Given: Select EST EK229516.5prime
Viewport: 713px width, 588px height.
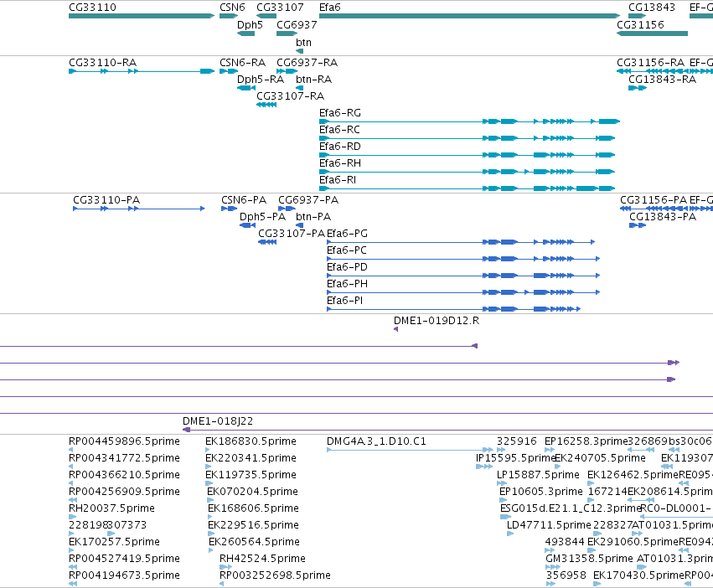Looking at the screenshot, I should coord(211,534).
